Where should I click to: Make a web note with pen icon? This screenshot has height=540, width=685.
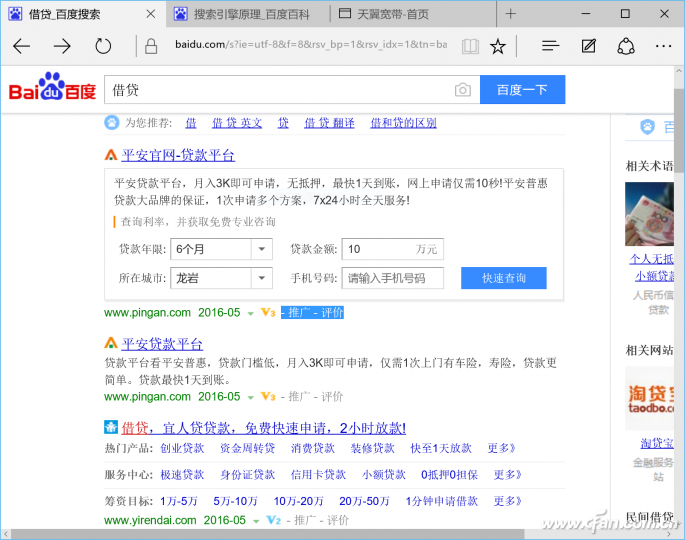click(588, 45)
